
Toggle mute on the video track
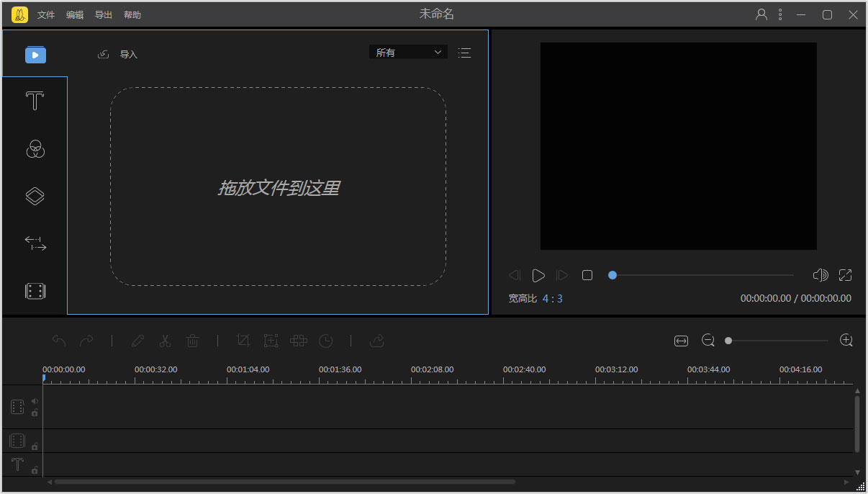click(x=35, y=401)
